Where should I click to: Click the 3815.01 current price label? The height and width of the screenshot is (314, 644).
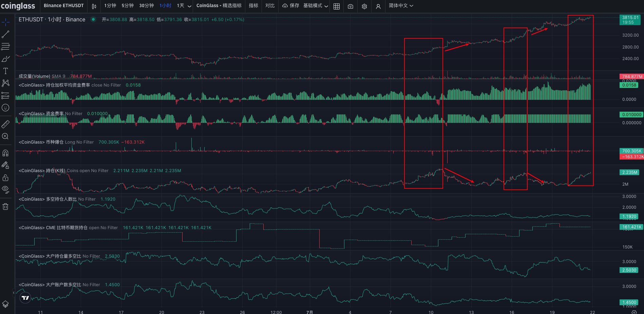pos(630,20)
